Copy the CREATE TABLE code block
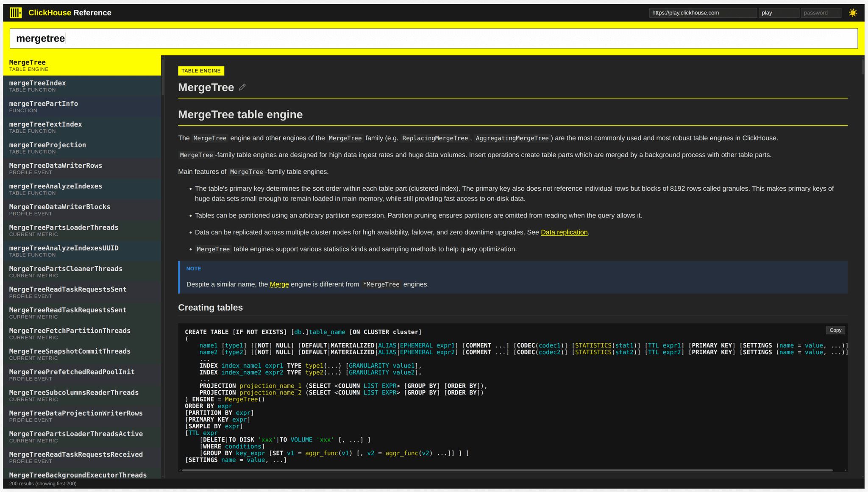The width and height of the screenshot is (868, 492). coord(835,330)
